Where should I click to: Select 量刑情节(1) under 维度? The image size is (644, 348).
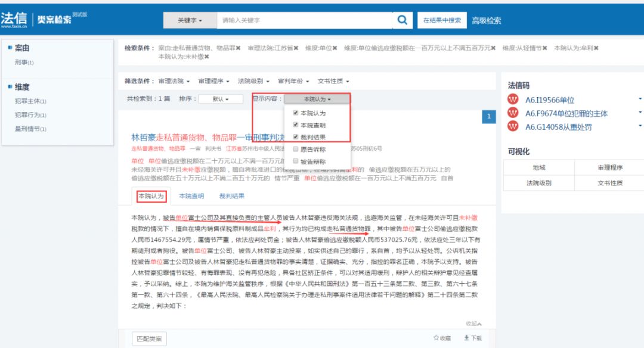coord(30,129)
